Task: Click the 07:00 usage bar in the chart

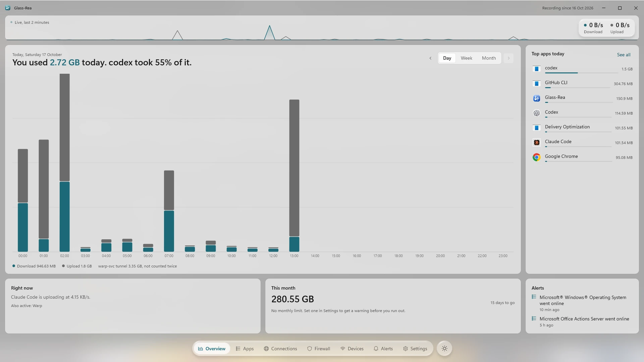Action: 169,211
